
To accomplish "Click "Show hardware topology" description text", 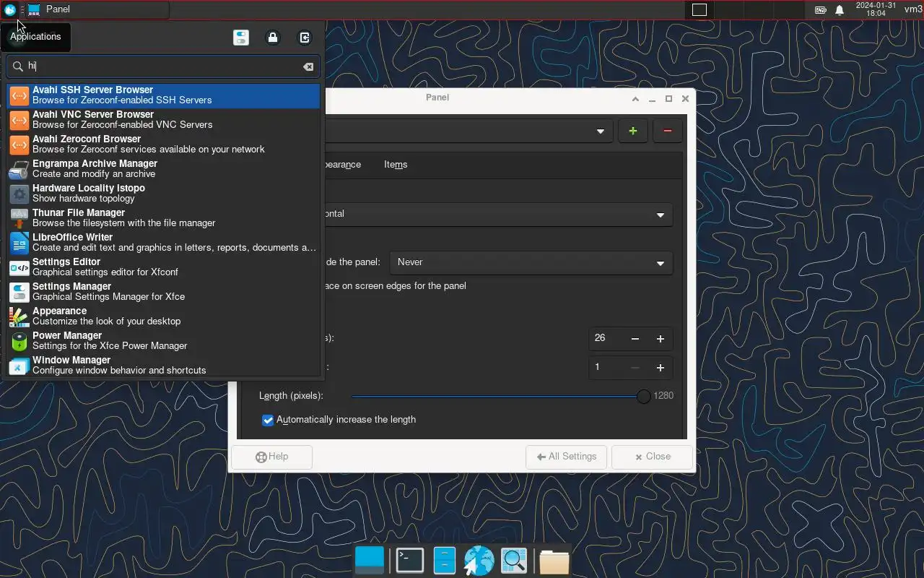I will coord(84,198).
